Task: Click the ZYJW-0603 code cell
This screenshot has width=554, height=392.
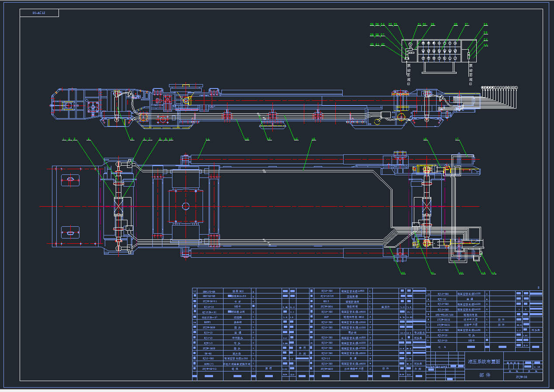Action: pyautogui.click(x=327, y=369)
